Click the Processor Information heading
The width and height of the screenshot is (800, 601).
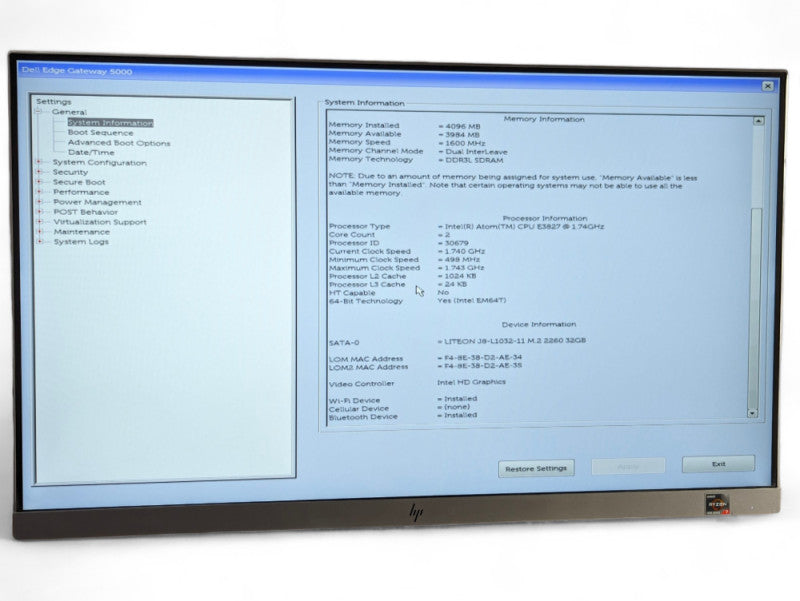click(x=544, y=218)
